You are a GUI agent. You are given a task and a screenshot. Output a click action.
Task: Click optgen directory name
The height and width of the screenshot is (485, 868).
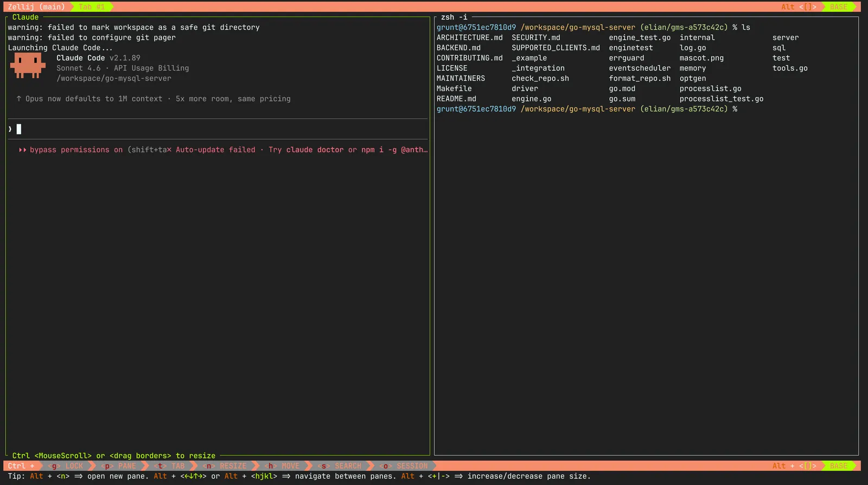click(x=693, y=79)
